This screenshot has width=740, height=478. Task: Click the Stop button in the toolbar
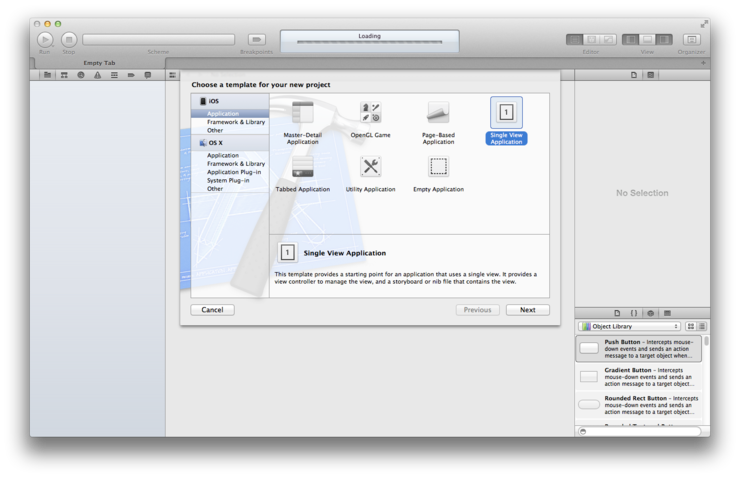(x=69, y=40)
